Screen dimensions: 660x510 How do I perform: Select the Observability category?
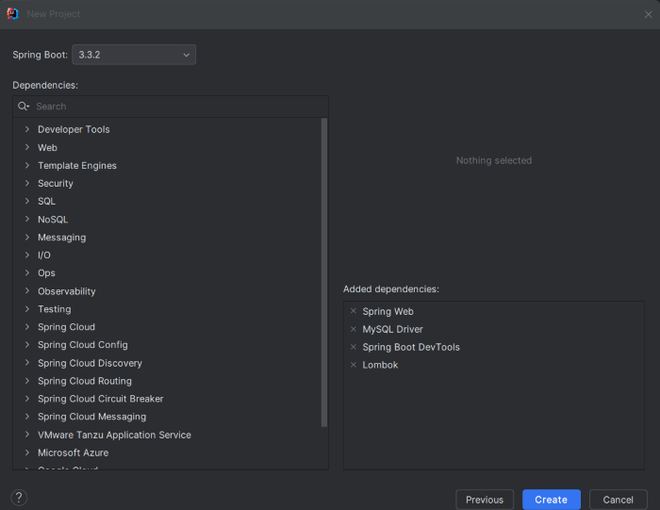[67, 291]
